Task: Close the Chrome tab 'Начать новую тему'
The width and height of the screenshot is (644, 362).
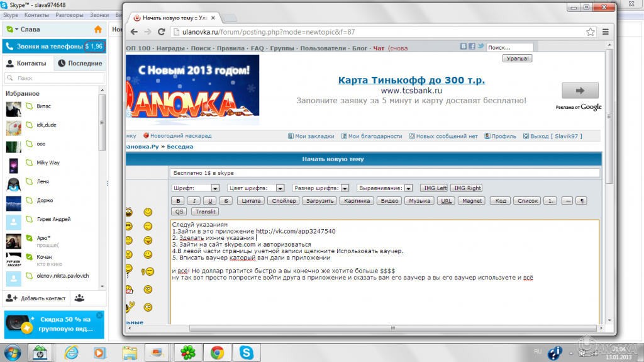Action: (x=213, y=18)
